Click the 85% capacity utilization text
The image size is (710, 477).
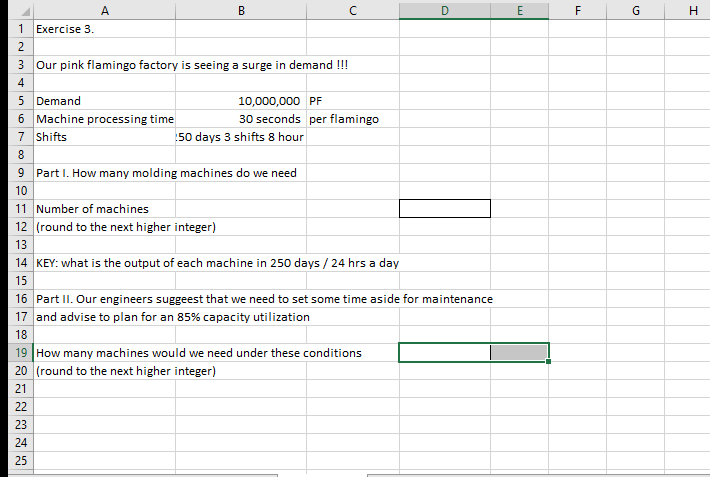[173, 317]
